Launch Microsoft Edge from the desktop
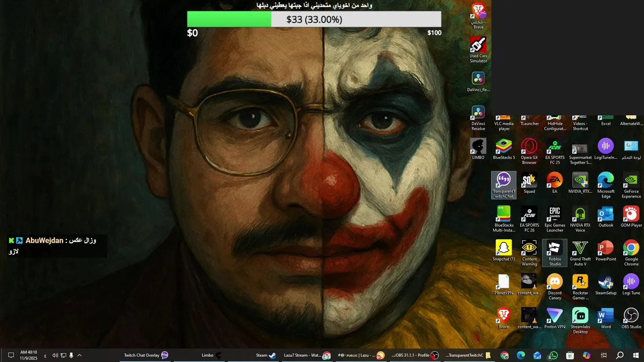This screenshot has width=644, height=362. click(x=606, y=186)
